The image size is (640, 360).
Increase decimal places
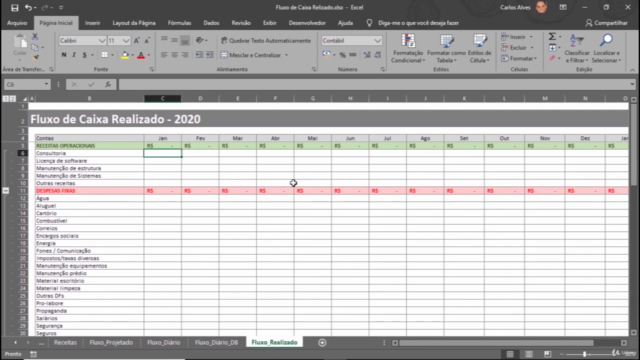click(x=367, y=55)
